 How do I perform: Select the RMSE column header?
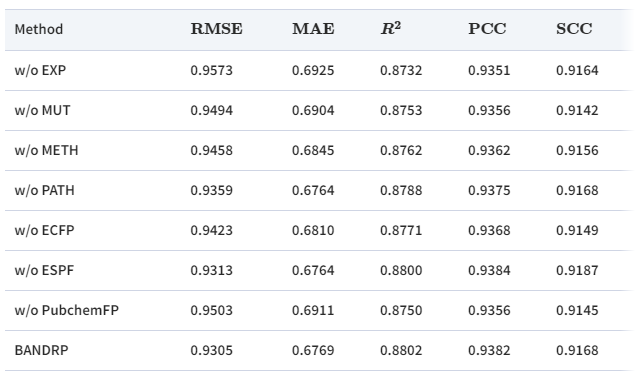tap(217, 29)
